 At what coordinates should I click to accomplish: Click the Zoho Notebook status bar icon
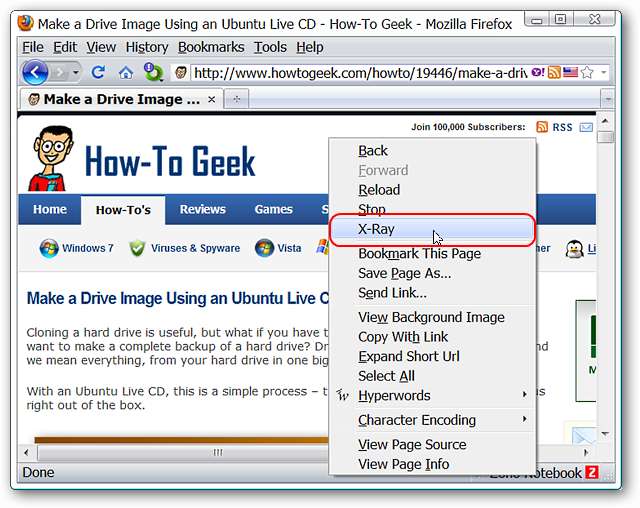point(592,473)
